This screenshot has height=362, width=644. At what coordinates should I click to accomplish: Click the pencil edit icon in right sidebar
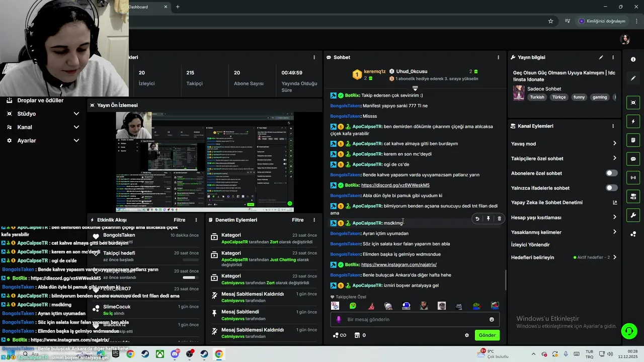click(x=633, y=78)
